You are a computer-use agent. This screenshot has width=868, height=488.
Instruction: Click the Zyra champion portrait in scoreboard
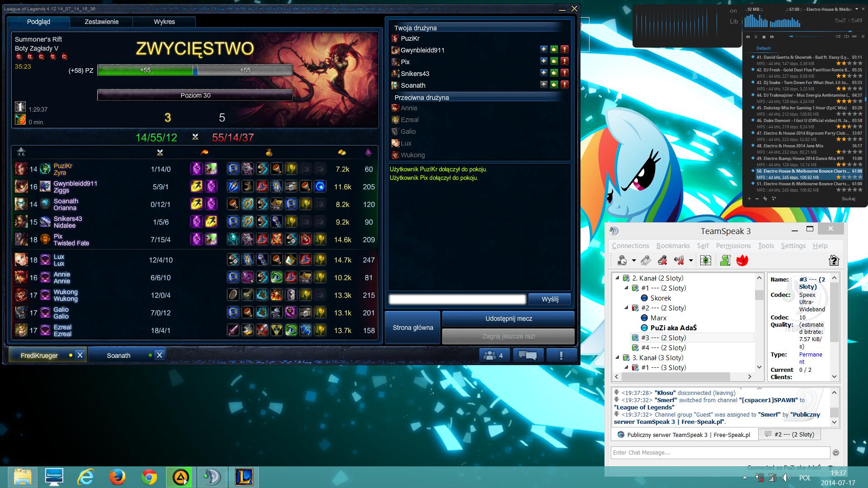click(x=21, y=169)
